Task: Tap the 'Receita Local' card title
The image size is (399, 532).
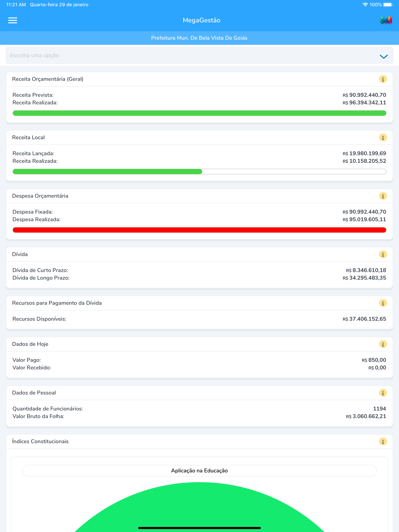Action: coord(28,137)
